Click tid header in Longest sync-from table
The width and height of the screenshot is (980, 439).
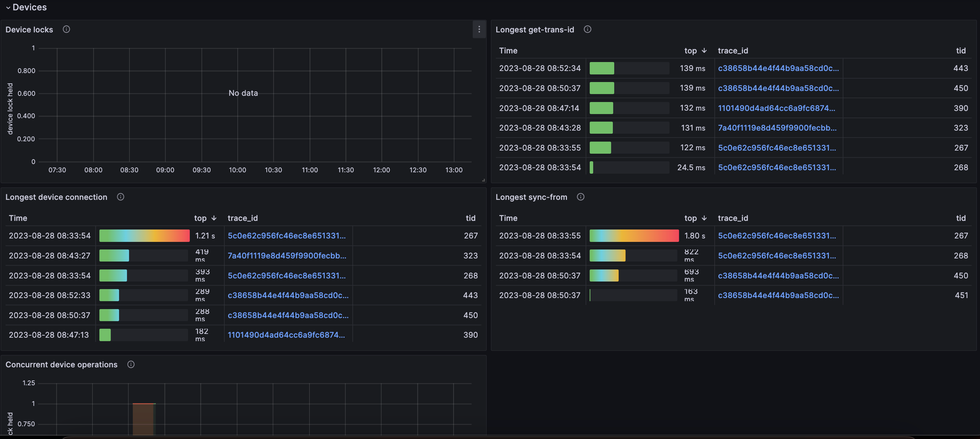(960, 218)
